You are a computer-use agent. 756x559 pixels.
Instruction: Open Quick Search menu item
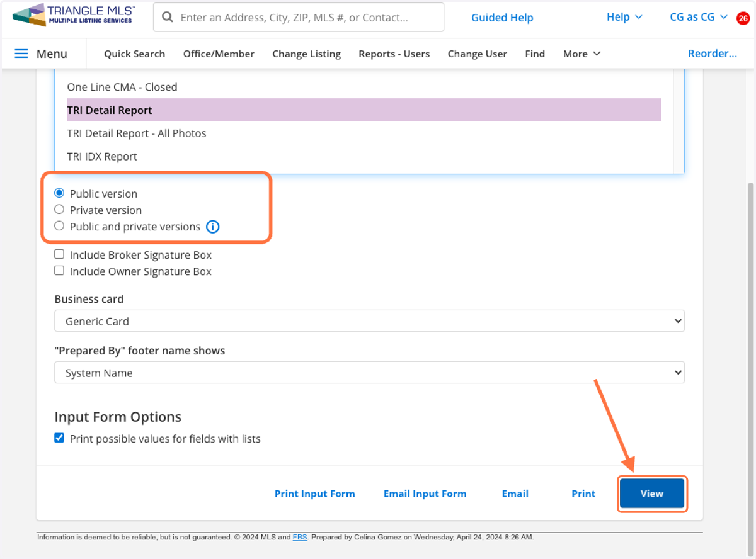tap(134, 54)
